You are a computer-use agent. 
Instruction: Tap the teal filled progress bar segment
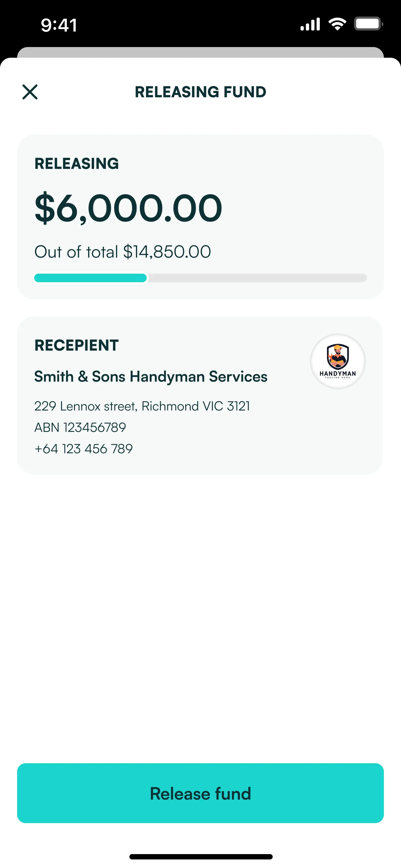90,278
